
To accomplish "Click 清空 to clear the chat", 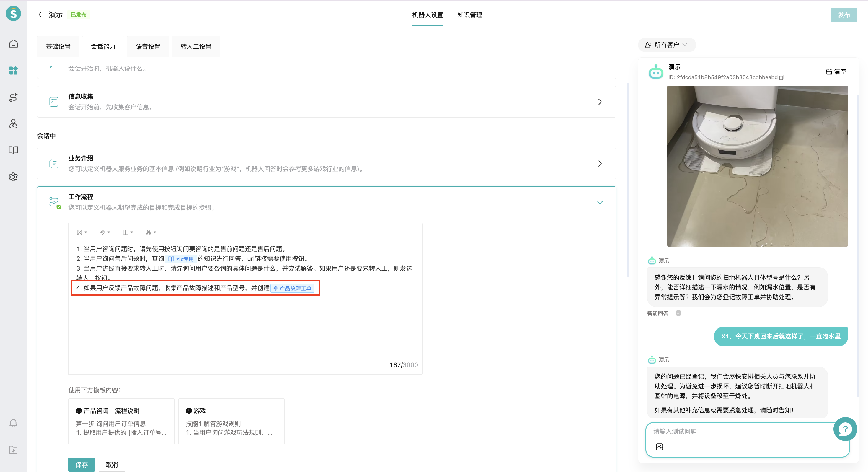I will (836, 71).
